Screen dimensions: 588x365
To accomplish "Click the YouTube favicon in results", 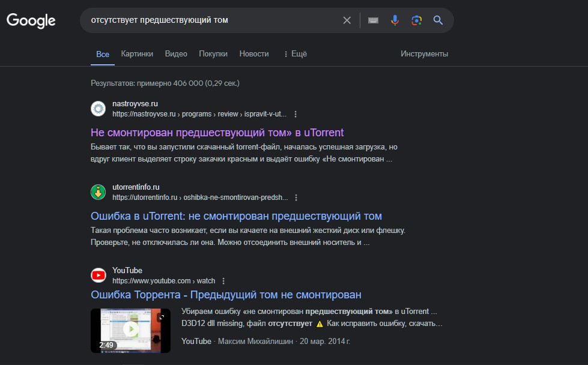I will tap(98, 276).
